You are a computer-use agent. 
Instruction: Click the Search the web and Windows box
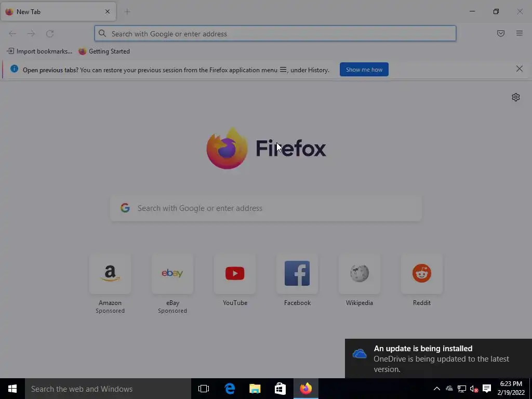pos(108,389)
